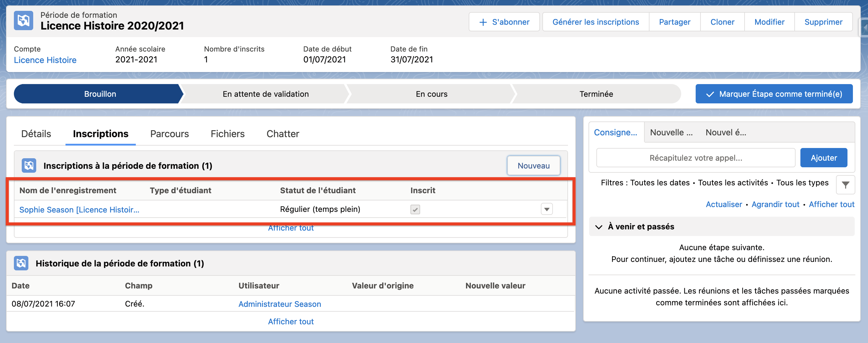868x343 pixels.
Task: Switch to the Nouvelle activity tab
Action: [671, 132]
